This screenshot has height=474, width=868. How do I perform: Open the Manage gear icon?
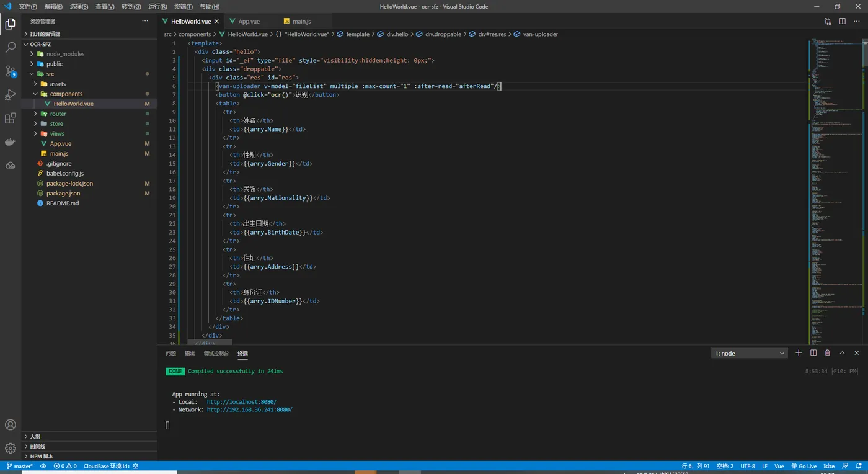[x=10, y=448]
